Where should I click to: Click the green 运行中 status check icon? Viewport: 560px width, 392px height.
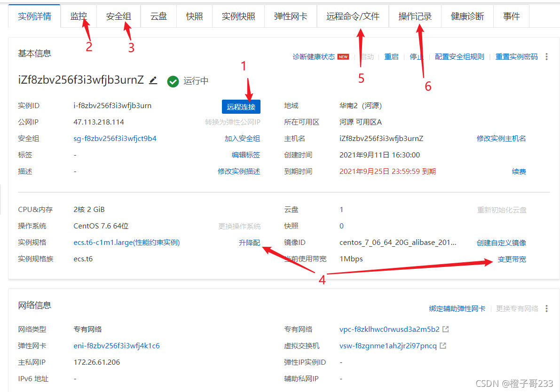coord(173,81)
